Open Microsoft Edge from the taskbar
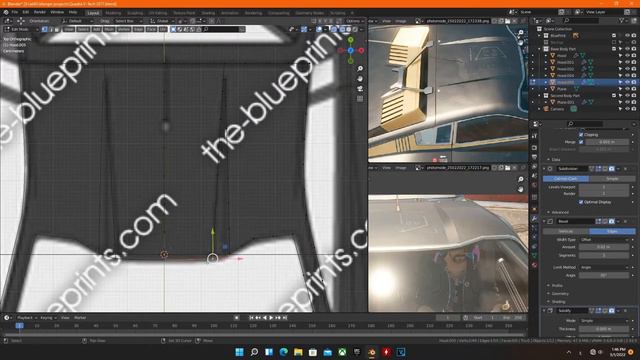 (x=284, y=352)
